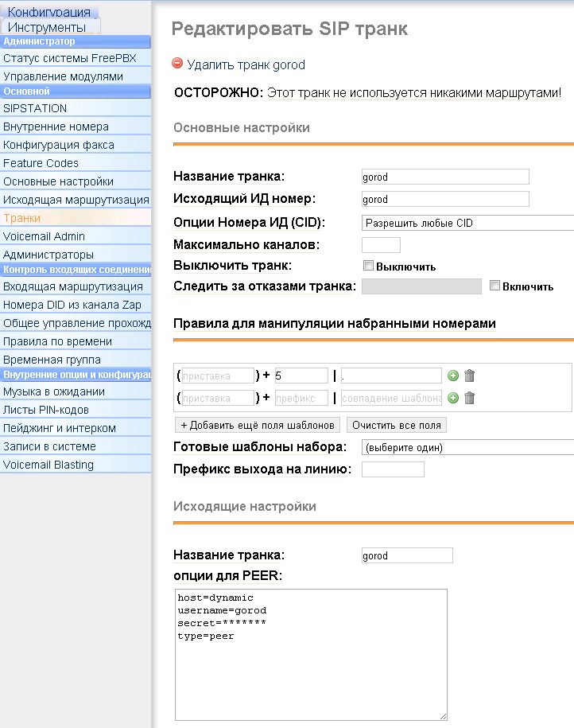Open Внутренние номера menu item
Viewport: 574px width, 728px height.
point(76,127)
